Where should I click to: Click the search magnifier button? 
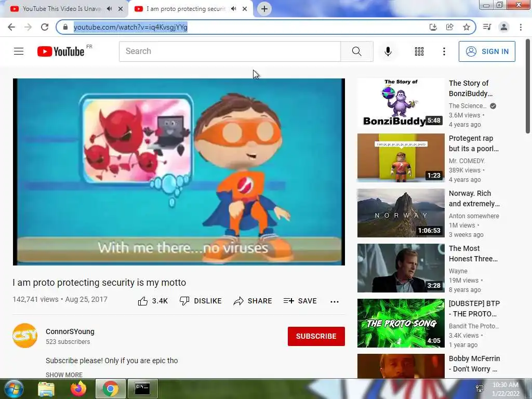click(356, 51)
